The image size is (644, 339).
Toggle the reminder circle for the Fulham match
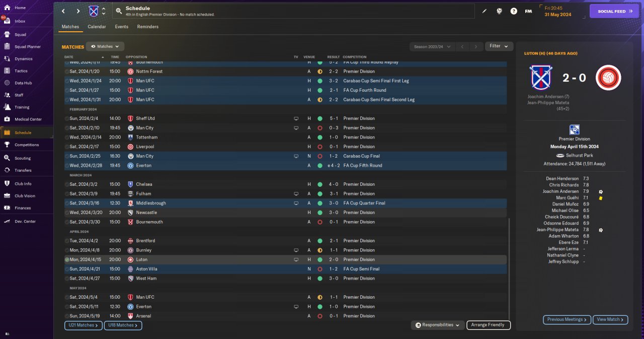(x=67, y=193)
